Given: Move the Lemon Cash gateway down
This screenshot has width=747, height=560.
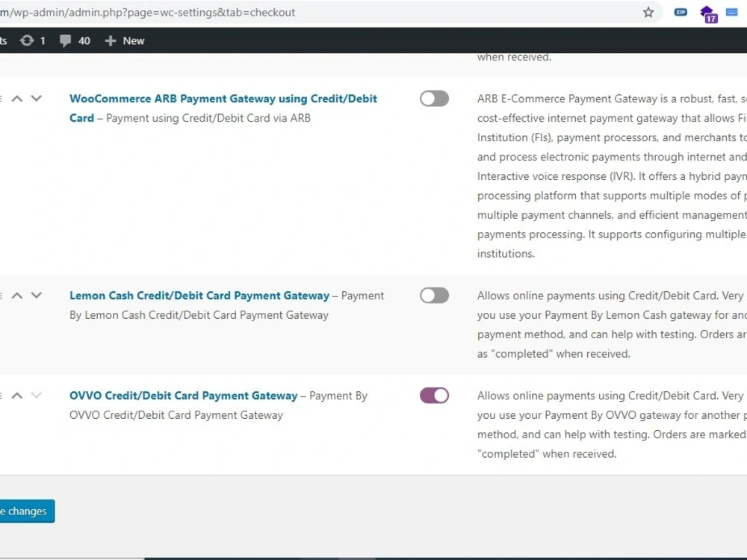Looking at the screenshot, I should tap(36, 295).
